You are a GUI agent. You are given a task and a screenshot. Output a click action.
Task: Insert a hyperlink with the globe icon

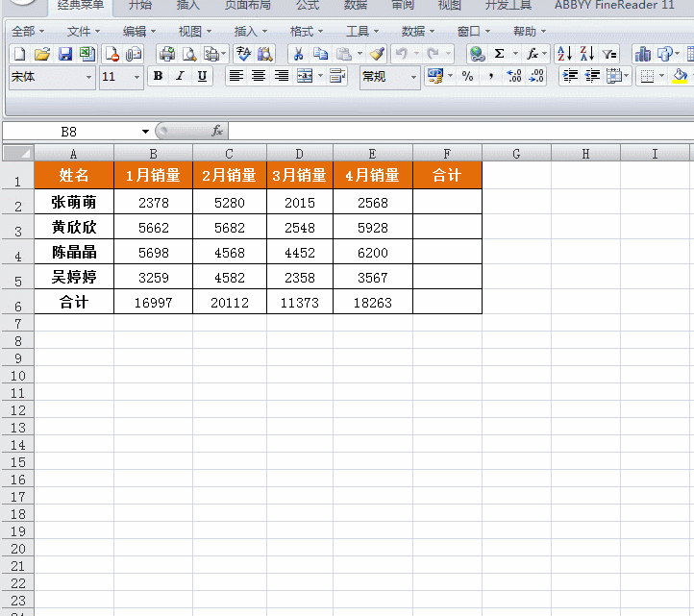477,54
